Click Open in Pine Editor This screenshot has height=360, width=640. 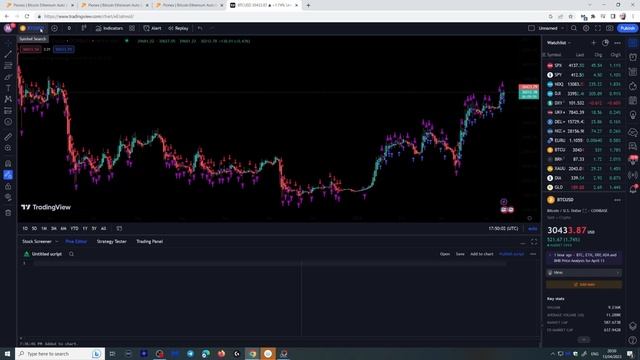[x=445, y=254]
